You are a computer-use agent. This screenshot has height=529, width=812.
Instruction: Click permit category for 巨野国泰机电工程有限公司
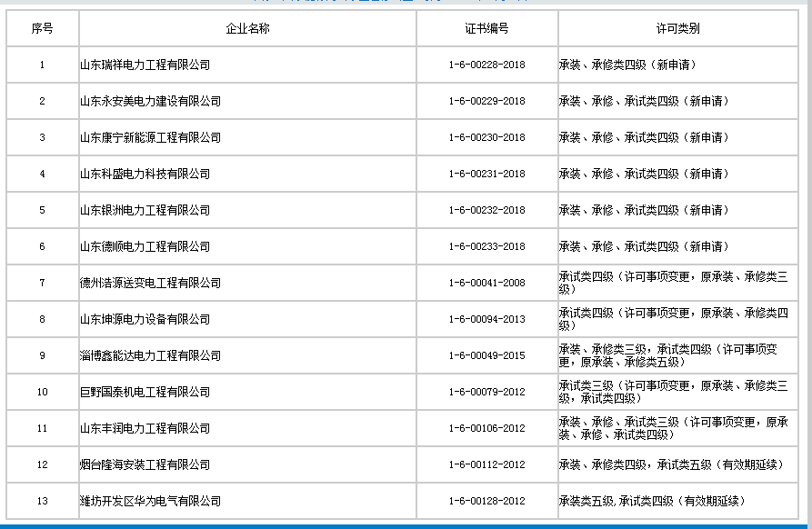pos(674,392)
